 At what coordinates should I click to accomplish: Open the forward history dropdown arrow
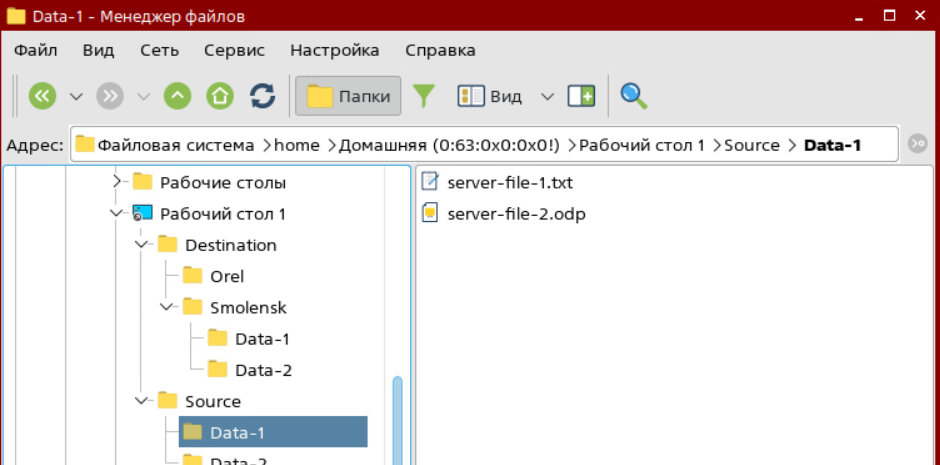tap(143, 96)
